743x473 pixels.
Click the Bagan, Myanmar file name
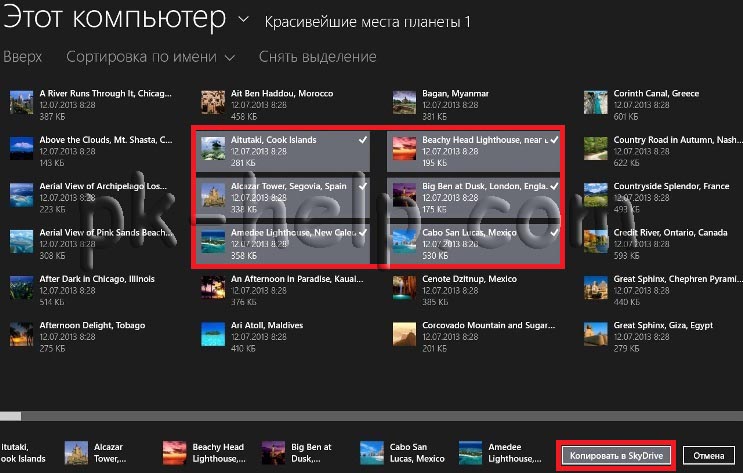[455, 93]
